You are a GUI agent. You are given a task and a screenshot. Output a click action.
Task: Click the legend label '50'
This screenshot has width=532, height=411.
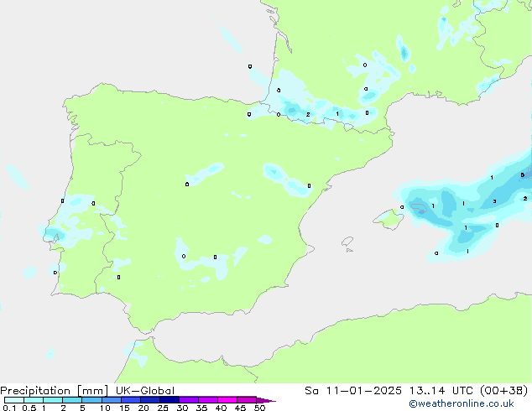[x=259, y=408]
